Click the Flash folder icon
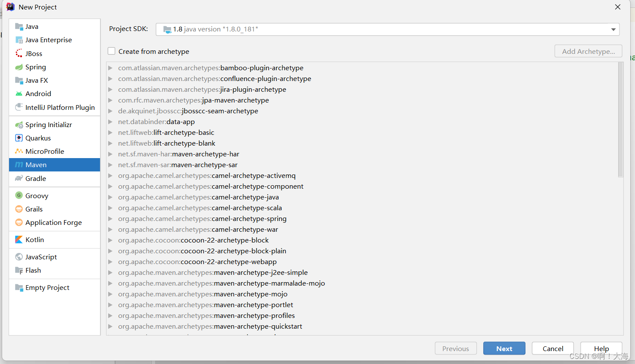This screenshot has height=364, width=635. pos(19,271)
